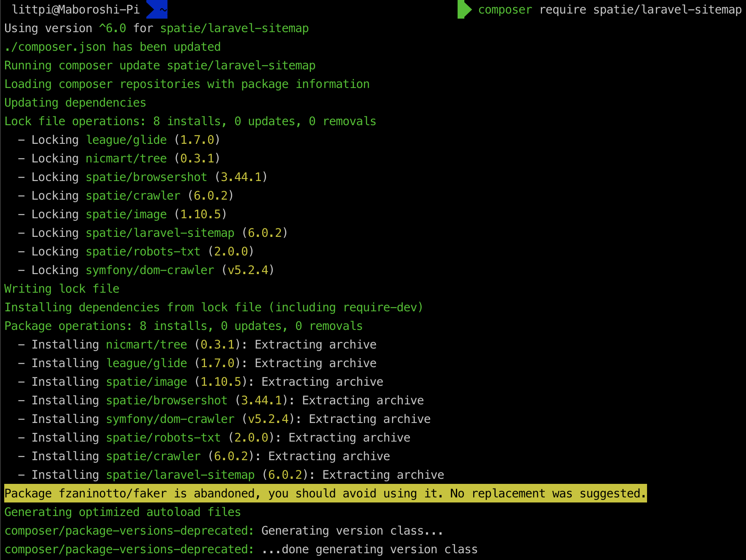Click 'Locking nicmart/tree (0.3.1)' row
746x560 pixels.
119,159
